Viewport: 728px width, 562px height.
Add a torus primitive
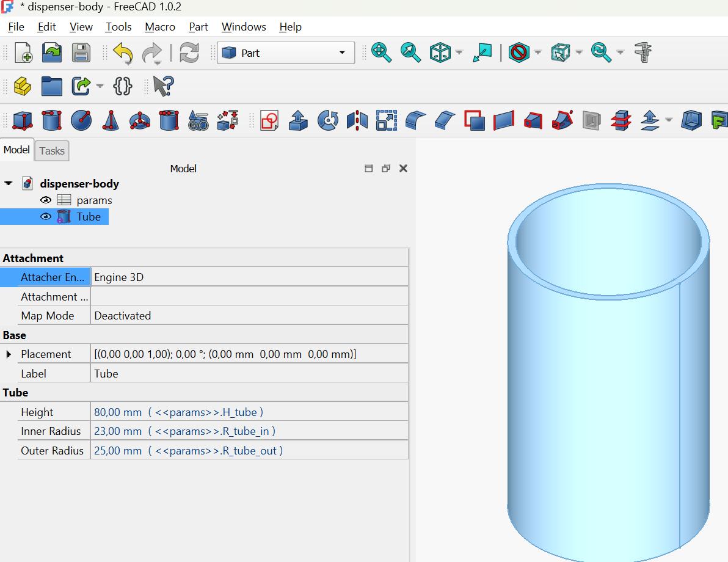(140, 120)
